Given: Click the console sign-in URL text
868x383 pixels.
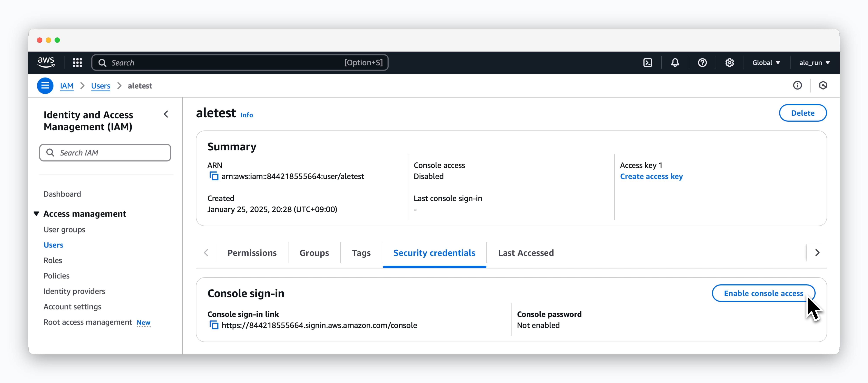Looking at the screenshot, I should pos(319,325).
